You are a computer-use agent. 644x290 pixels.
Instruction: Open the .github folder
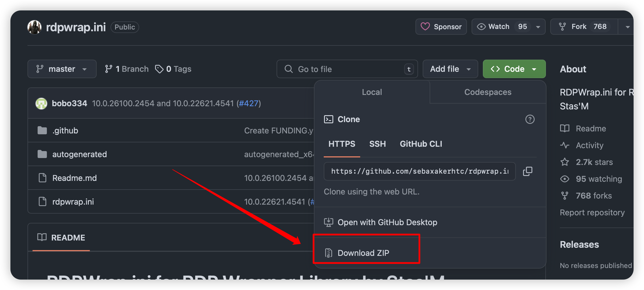(x=65, y=131)
